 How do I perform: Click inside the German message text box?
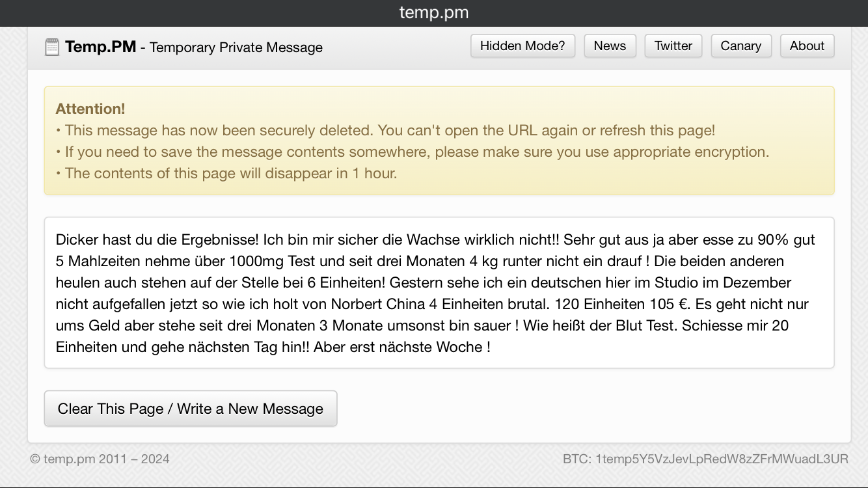439,293
